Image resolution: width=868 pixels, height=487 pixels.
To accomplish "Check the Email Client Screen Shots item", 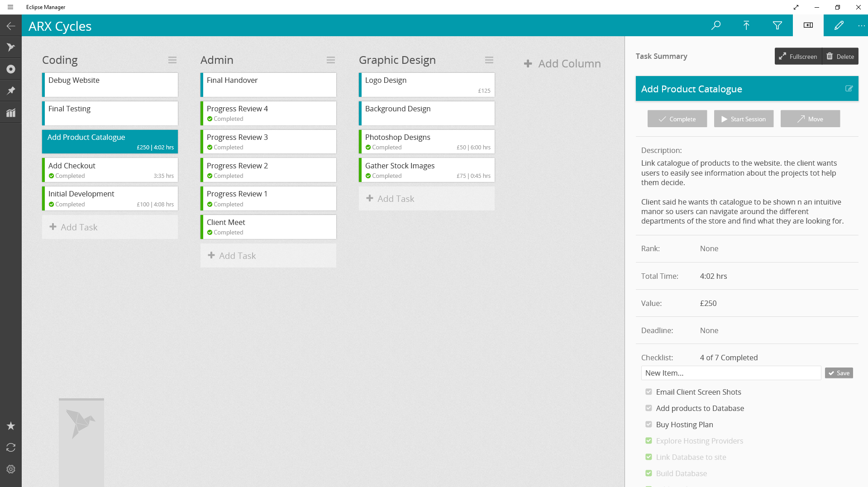I will [649, 392].
